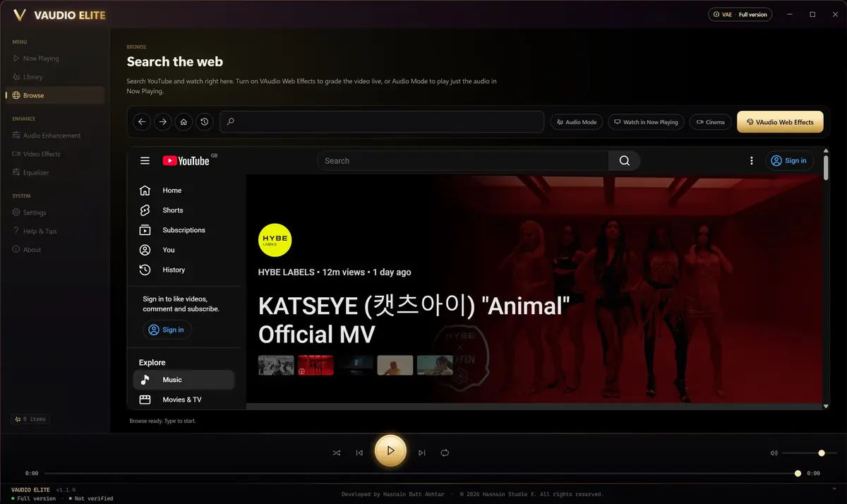Go to browser home page

(x=184, y=122)
